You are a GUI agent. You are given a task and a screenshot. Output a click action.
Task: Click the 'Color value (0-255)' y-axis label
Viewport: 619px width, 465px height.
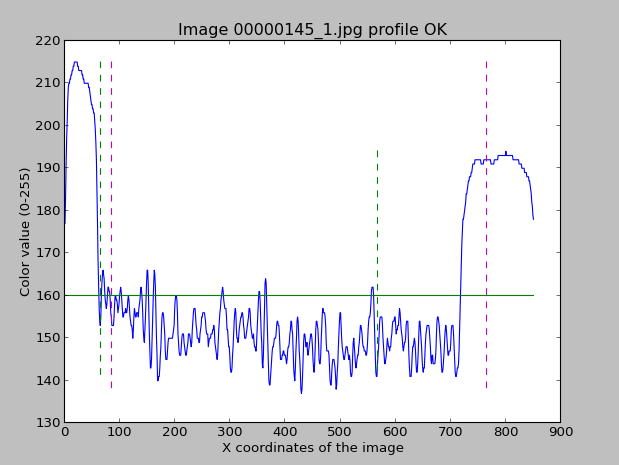point(24,232)
